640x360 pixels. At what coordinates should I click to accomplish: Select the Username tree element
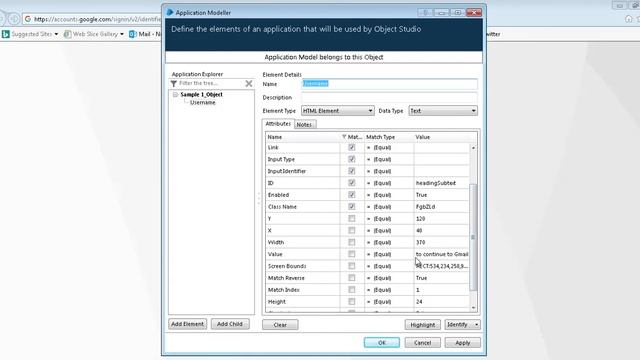tap(202, 102)
